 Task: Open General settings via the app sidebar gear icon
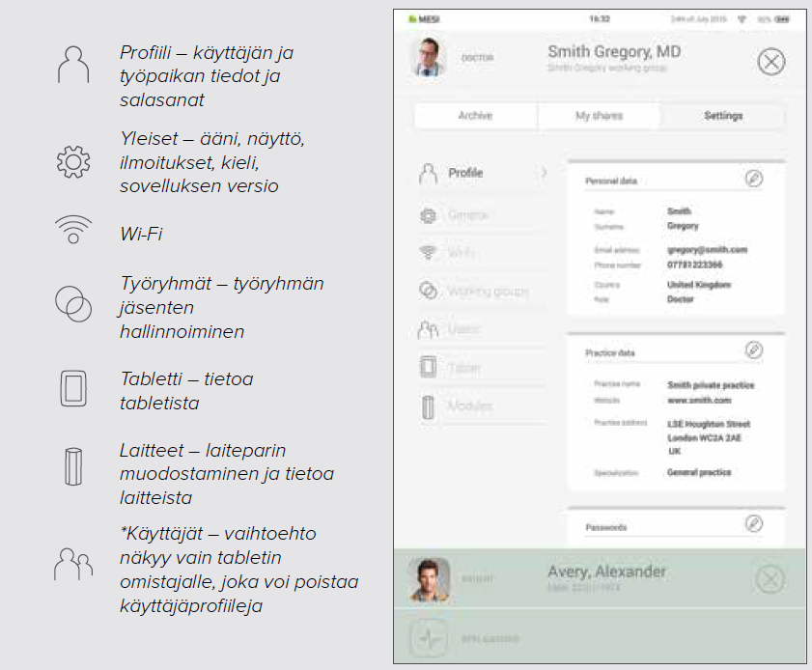pos(428,215)
